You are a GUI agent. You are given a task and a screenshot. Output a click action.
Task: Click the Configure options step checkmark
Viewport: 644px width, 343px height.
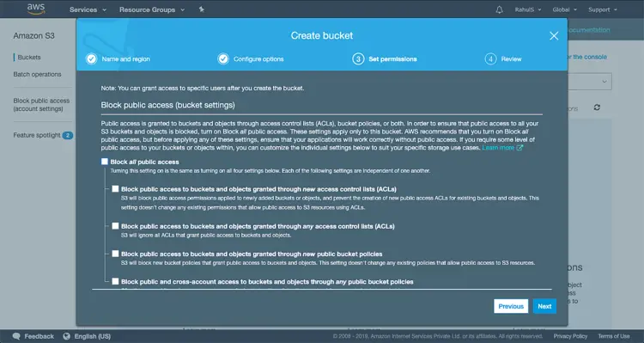(x=223, y=58)
